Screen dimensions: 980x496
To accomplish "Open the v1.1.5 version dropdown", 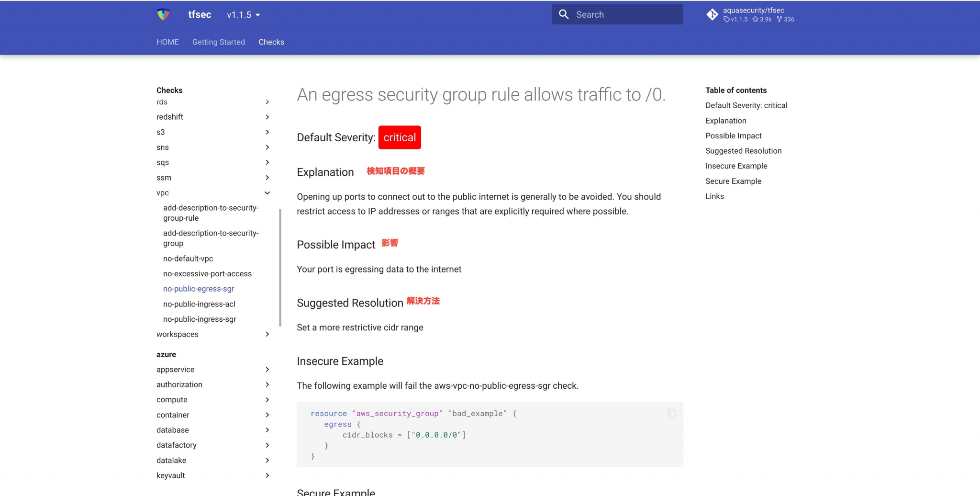I will tap(243, 15).
